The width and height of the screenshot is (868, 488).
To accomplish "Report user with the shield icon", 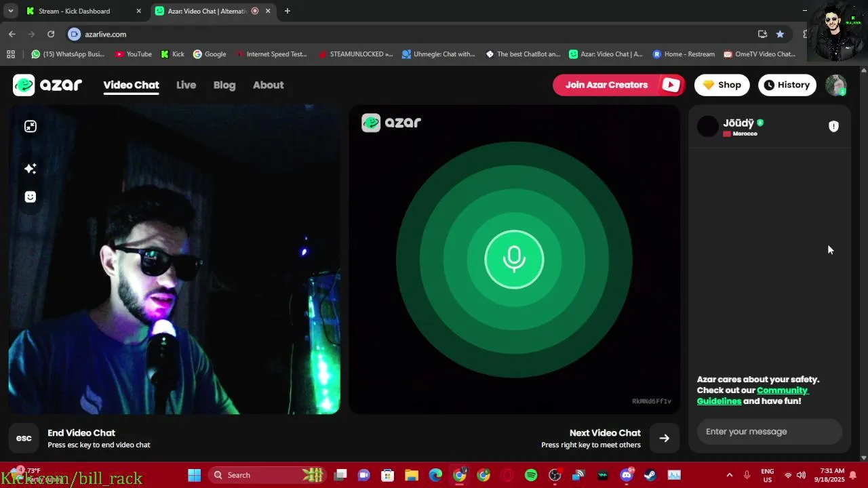I will coord(833,126).
